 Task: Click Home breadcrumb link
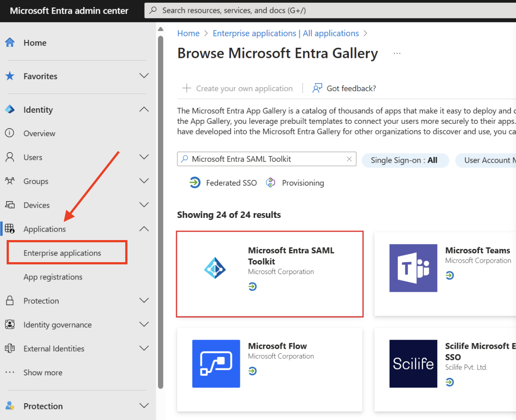(x=188, y=33)
